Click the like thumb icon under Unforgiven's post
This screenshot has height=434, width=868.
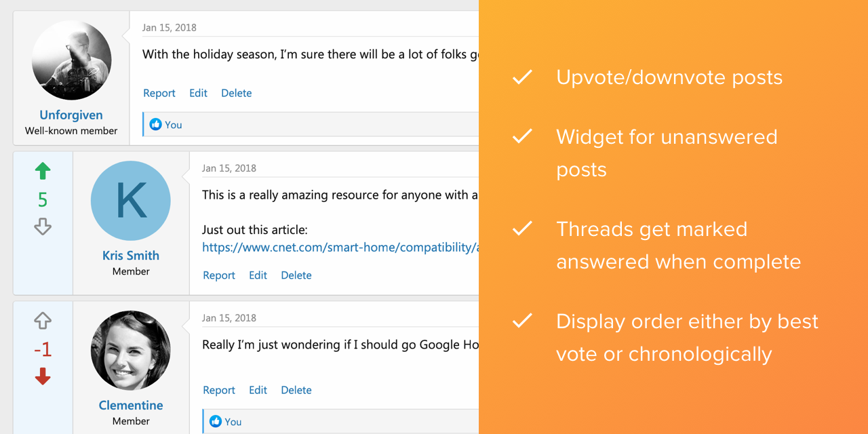tap(155, 125)
